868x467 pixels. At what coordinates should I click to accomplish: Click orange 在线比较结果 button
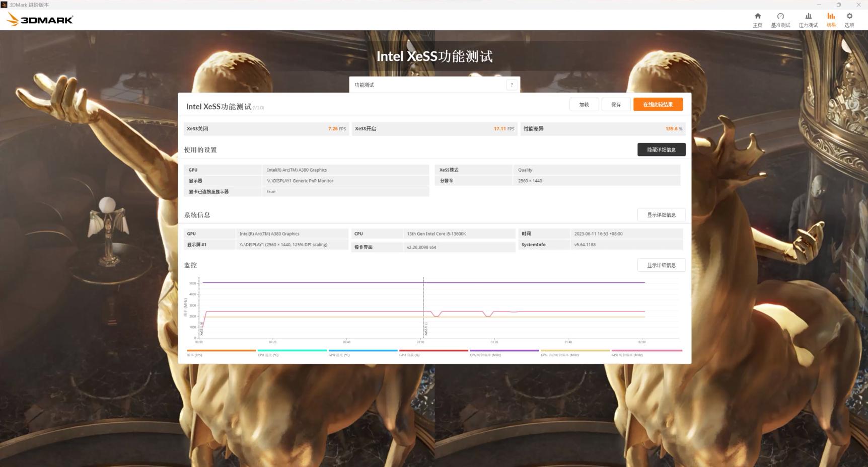658,105
